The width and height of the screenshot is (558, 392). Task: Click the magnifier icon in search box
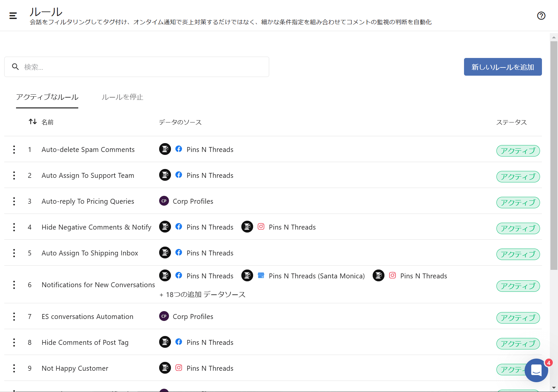(x=15, y=67)
